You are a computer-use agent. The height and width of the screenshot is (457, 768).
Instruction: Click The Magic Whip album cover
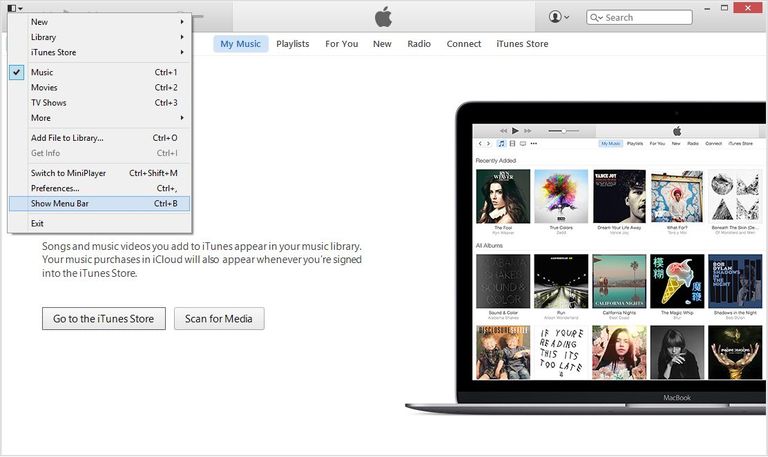pos(677,281)
